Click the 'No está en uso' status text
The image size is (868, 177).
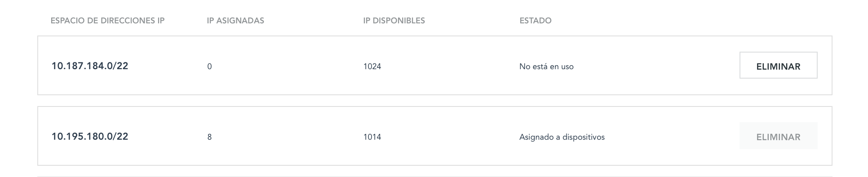tap(546, 66)
